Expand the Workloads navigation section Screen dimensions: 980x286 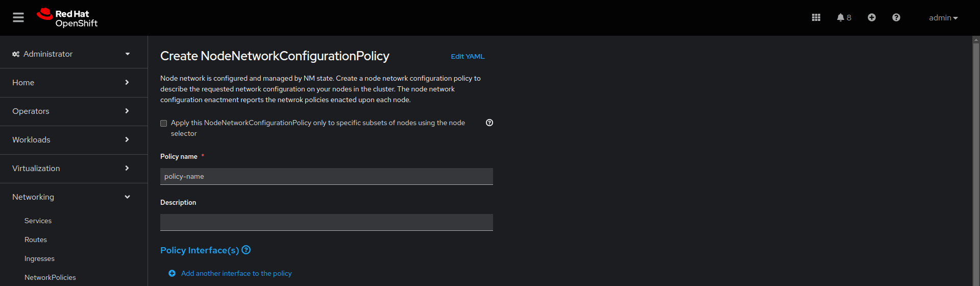73,140
